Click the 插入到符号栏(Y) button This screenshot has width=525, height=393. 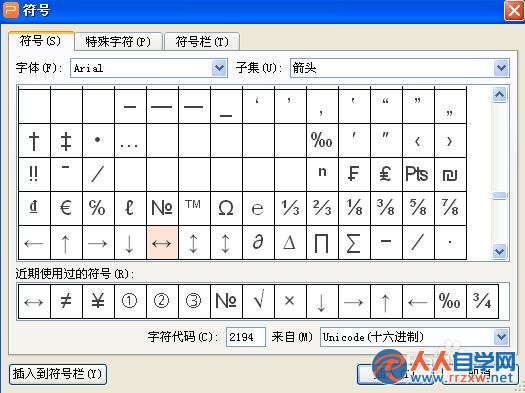pyautogui.click(x=58, y=374)
